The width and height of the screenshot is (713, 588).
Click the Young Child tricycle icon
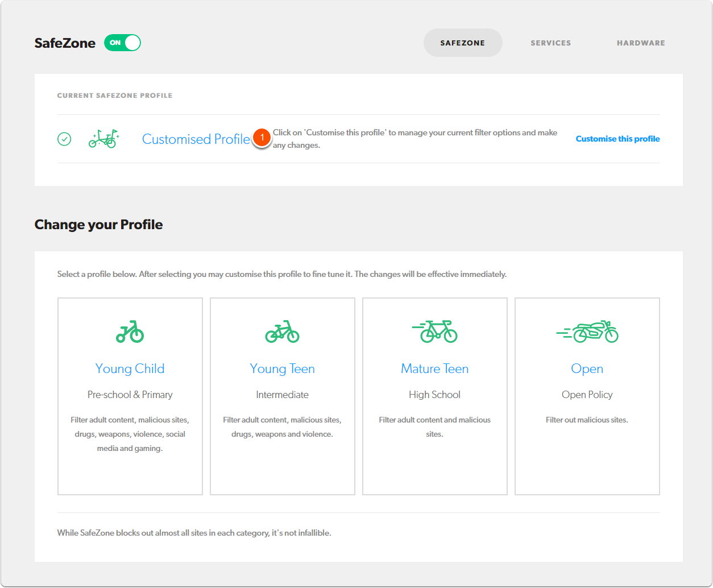130,332
